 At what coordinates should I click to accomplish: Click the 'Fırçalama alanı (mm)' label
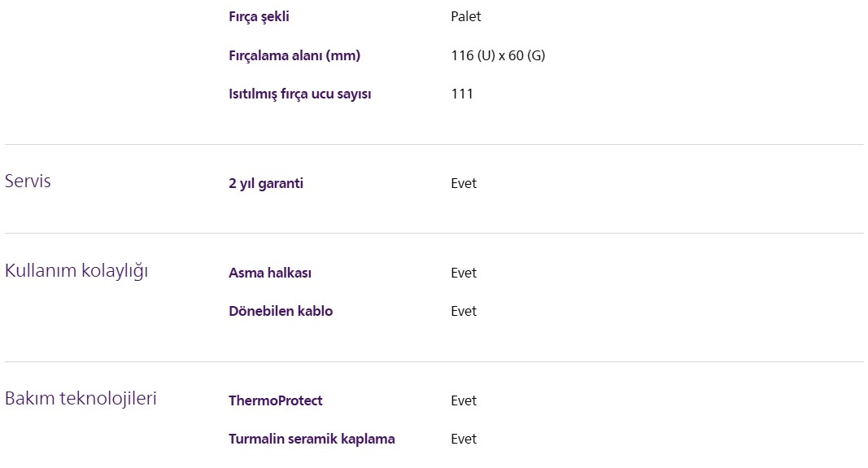[x=294, y=55]
